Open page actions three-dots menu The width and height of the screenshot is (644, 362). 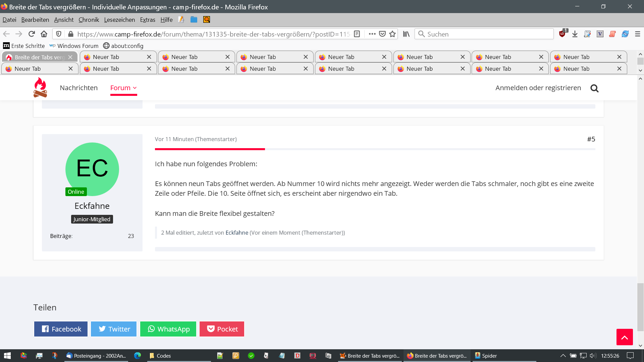tap(372, 34)
